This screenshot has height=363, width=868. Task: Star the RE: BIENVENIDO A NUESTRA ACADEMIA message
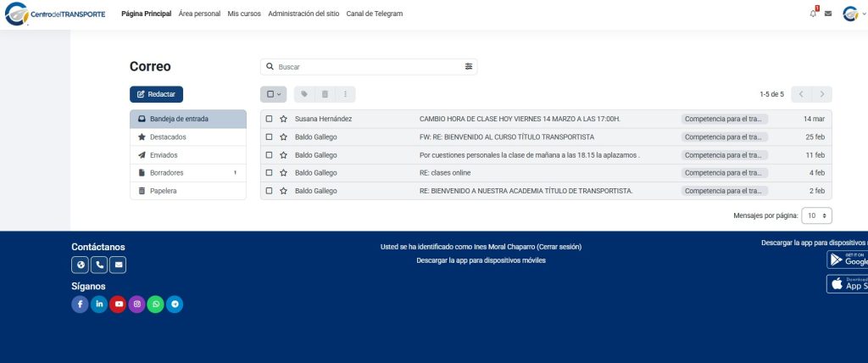pos(283,191)
